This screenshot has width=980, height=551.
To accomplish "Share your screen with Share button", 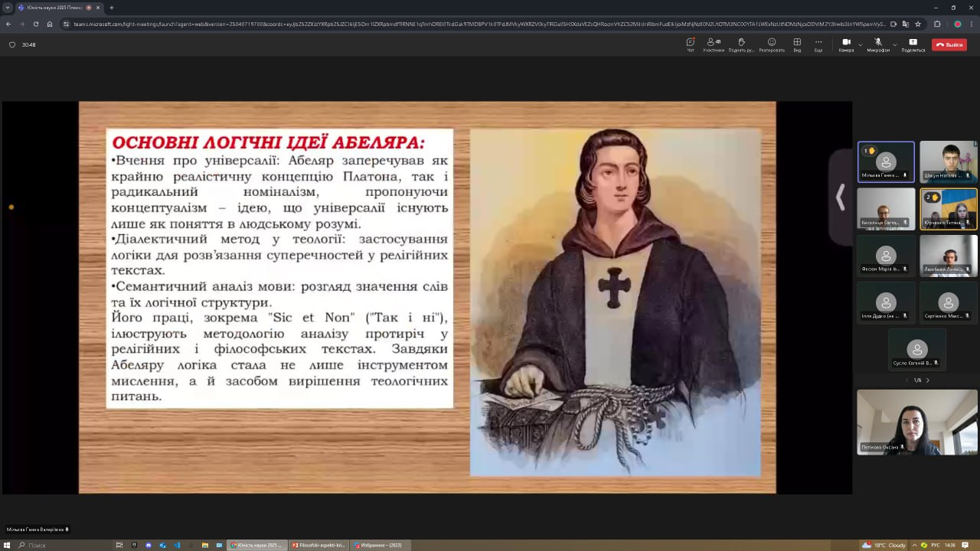I will click(x=913, y=44).
